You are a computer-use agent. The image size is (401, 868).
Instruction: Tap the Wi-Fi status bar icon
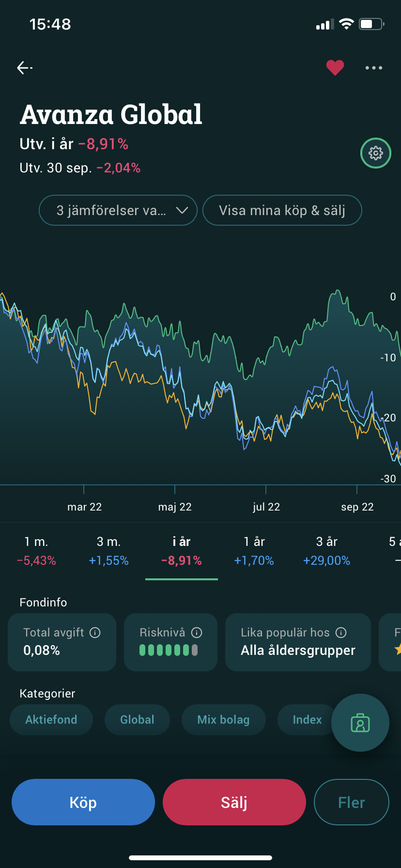point(346,24)
